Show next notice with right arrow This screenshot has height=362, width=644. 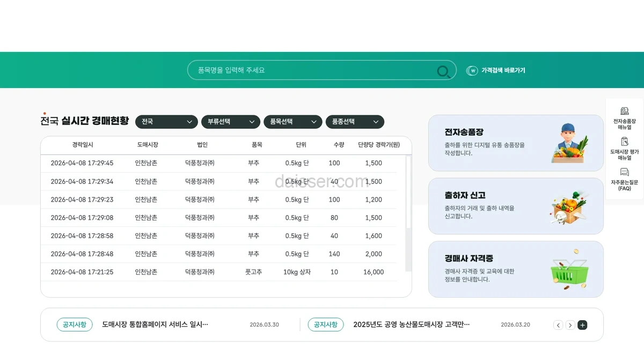pos(570,325)
